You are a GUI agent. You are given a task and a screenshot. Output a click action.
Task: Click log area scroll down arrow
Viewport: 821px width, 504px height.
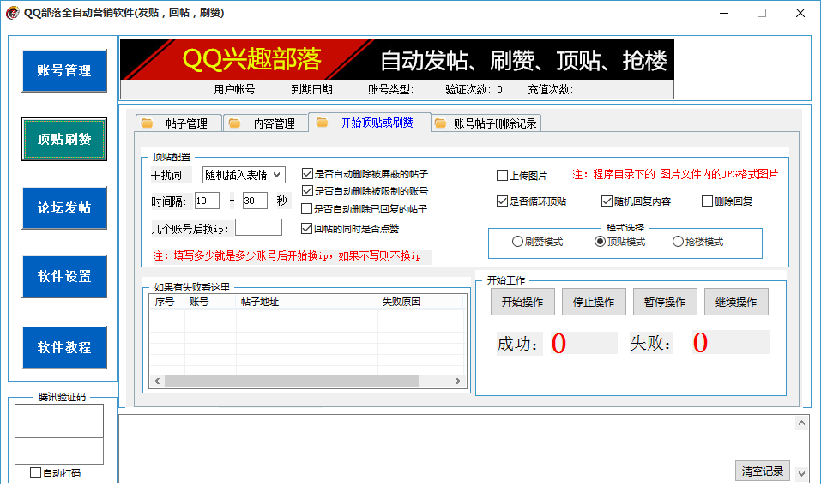(801, 474)
